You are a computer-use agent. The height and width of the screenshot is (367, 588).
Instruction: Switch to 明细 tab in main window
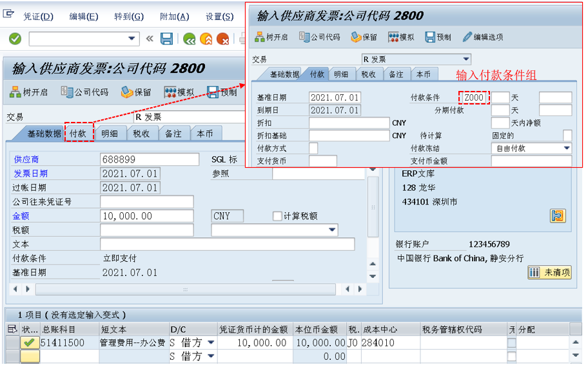coord(110,134)
